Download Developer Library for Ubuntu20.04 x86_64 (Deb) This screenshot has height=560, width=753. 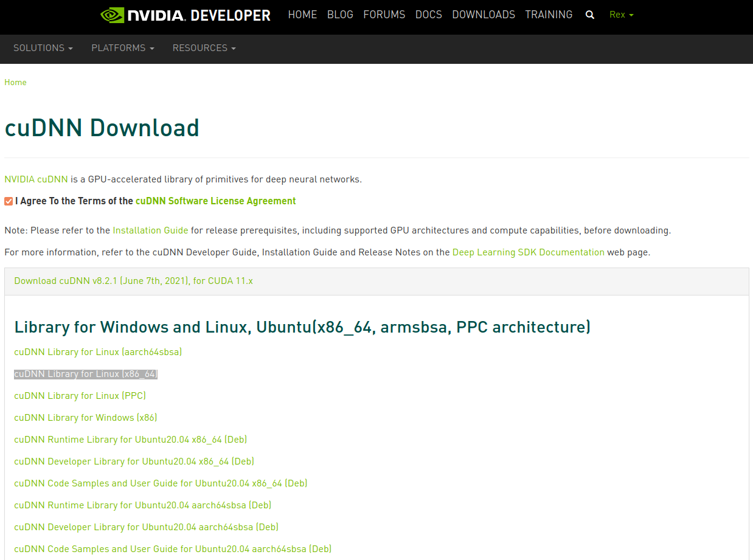pyautogui.click(x=134, y=461)
